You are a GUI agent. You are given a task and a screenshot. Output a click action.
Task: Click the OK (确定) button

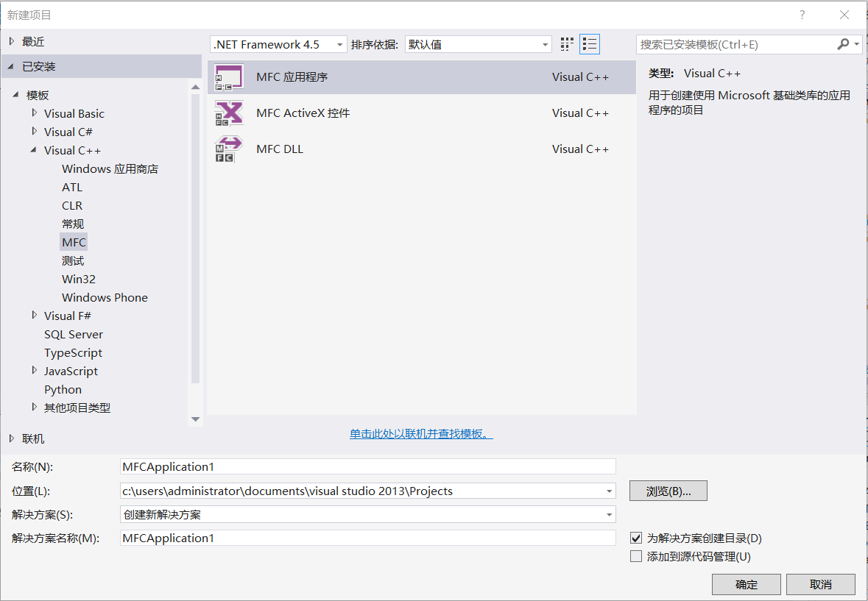point(747,584)
